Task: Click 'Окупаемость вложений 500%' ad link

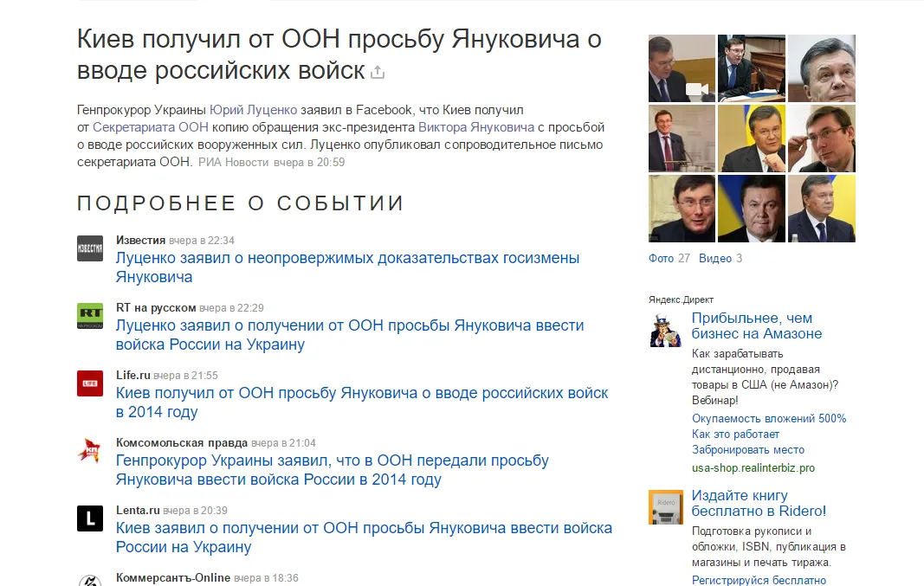Action: click(769, 419)
